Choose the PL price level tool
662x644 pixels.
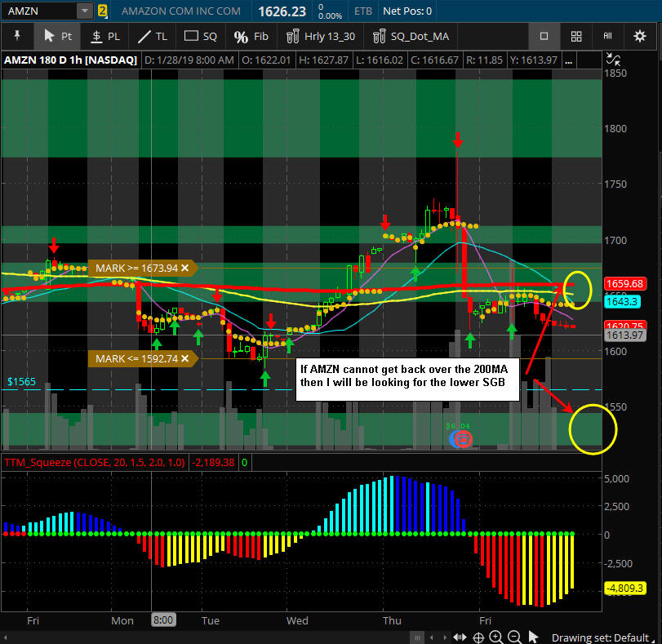pyautogui.click(x=104, y=36)
